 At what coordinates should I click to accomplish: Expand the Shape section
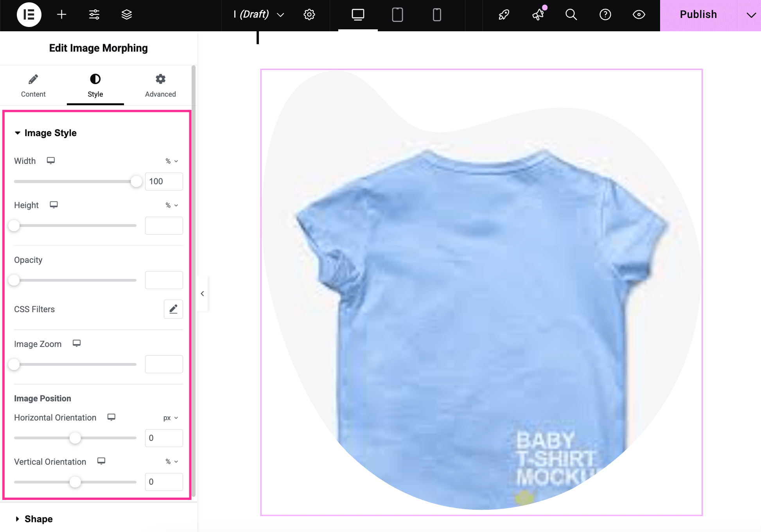point(38,519)
